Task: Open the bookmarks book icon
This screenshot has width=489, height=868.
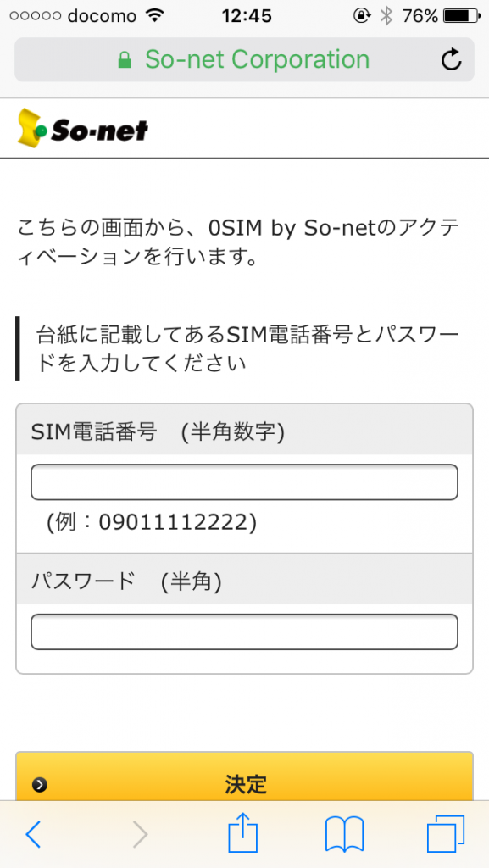Action: pyautogui.click(x=345, y=834)
